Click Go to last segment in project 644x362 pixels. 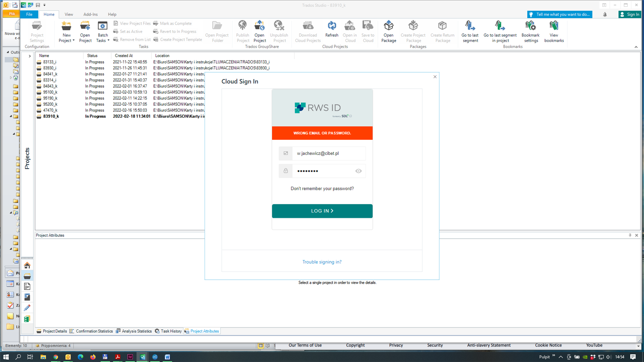click(500, 31)
